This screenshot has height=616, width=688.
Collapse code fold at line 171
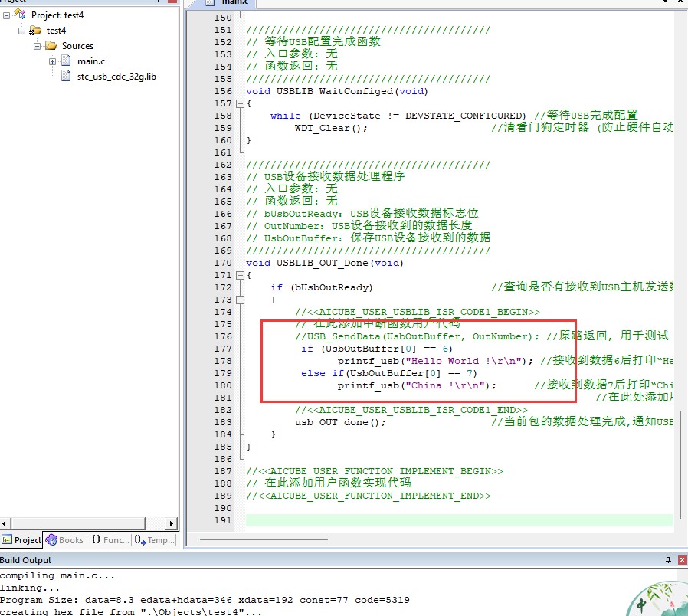(x=240, y=276)
